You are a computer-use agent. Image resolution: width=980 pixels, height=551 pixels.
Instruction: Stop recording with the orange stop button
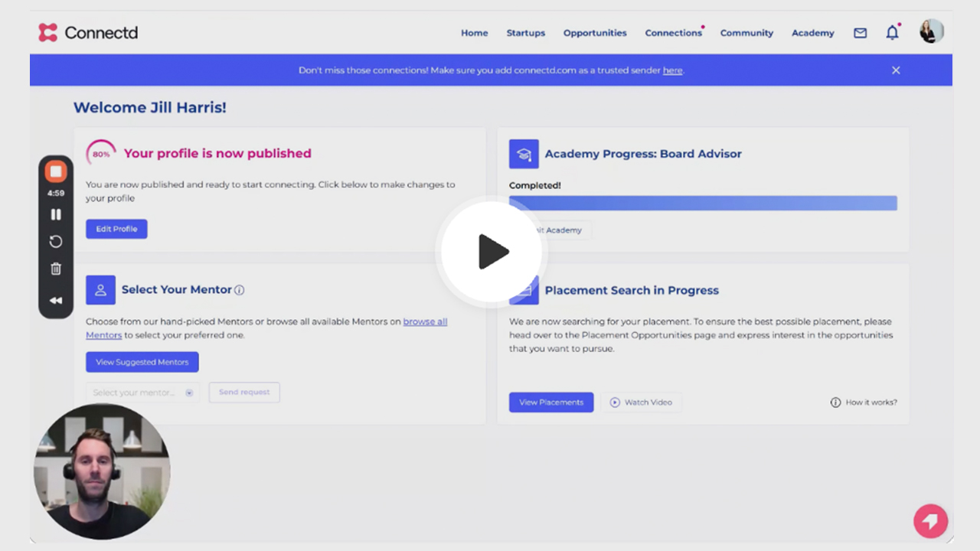click(56, 171)
